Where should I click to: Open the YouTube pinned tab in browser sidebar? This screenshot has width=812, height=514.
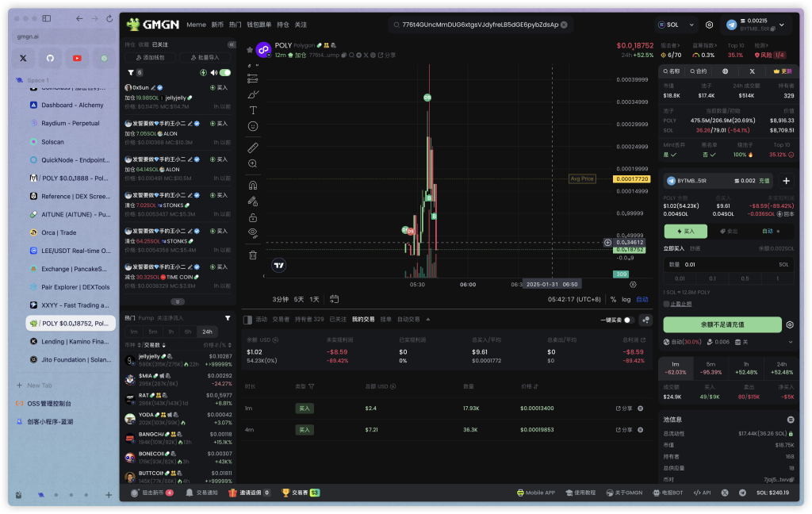(x=77, y=58)
